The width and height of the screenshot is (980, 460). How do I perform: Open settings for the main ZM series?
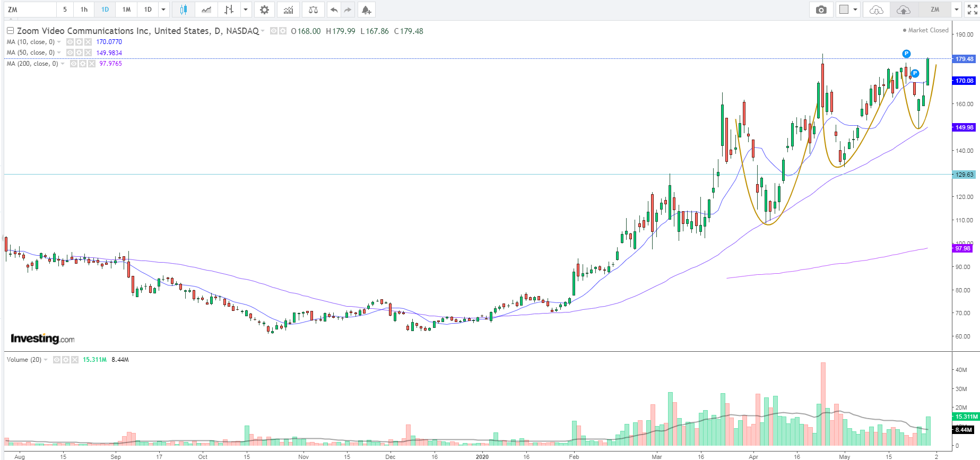click(x=282, y=31)
